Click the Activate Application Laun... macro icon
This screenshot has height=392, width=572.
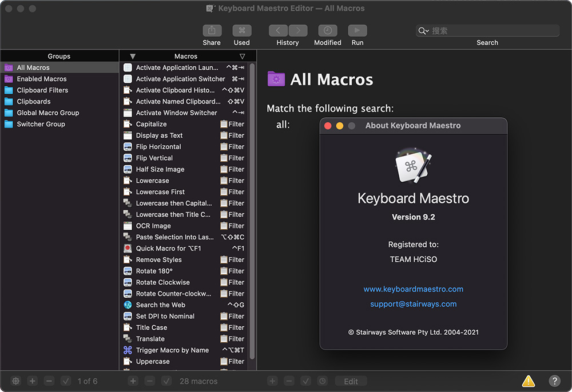click(x=128, y=67)
